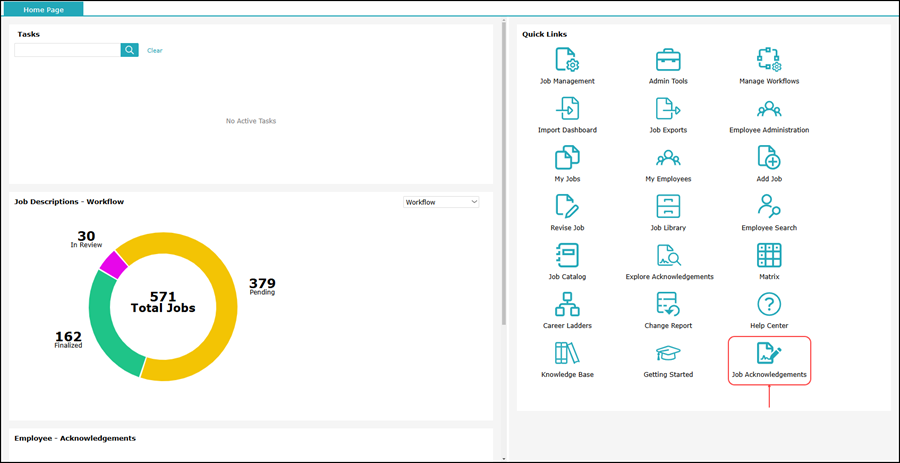Open the Help Center question mark icon
The width and height of the screenshot is (900, 463).
[x=768, y=304]
